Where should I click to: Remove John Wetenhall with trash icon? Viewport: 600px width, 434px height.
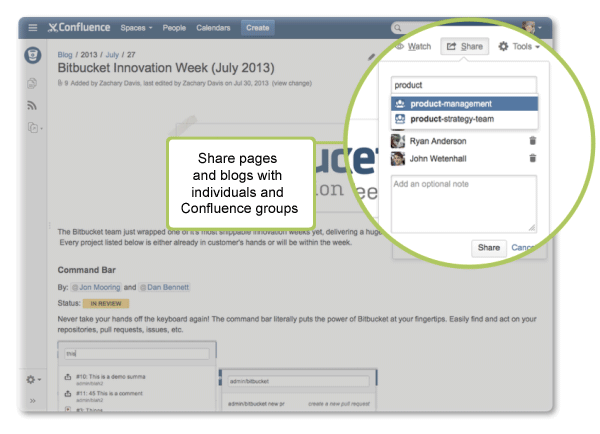pos(532,158)
